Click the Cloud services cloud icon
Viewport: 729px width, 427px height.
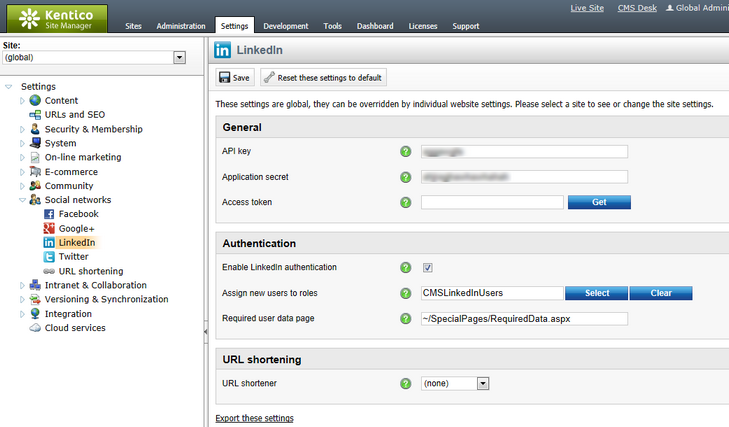(x=35, y=328)
